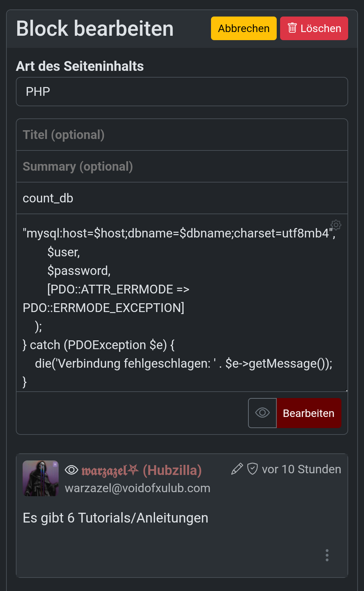Open the gear settings icon in the code editor

336,225
